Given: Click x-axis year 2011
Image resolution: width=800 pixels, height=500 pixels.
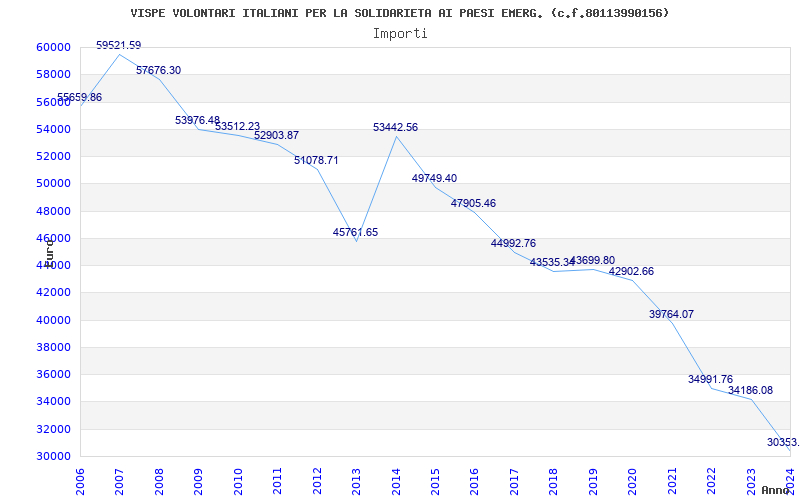Looking at the screenshot, I should [277, 482].
